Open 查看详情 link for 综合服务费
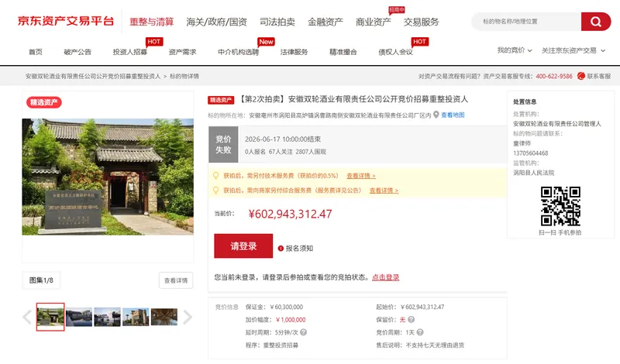620x364 pixels. click(384, 190)
